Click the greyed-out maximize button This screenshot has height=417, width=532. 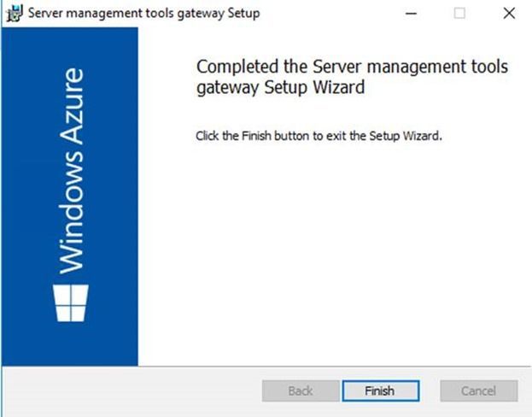[459, 14]
